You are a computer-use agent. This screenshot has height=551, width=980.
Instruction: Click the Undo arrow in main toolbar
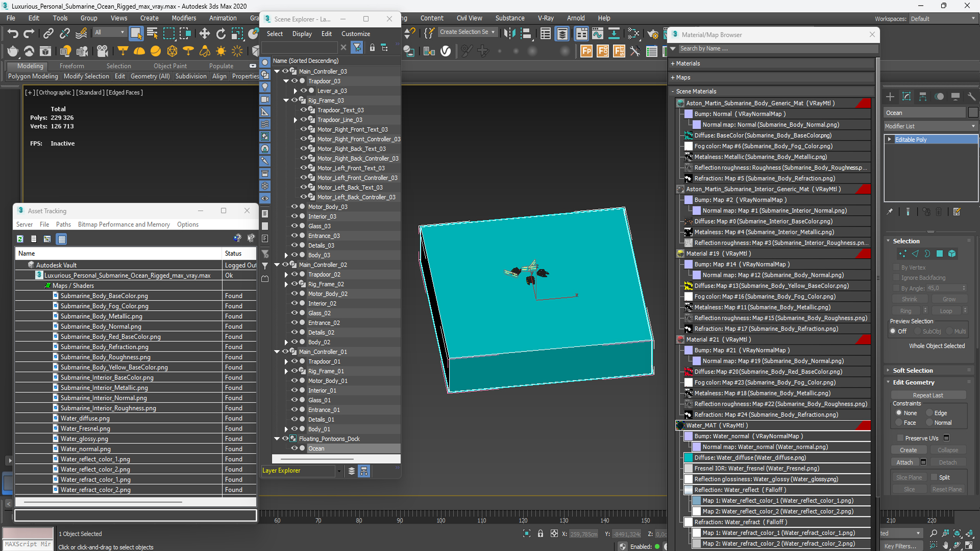pyautogui.click(x=12, y=34)
